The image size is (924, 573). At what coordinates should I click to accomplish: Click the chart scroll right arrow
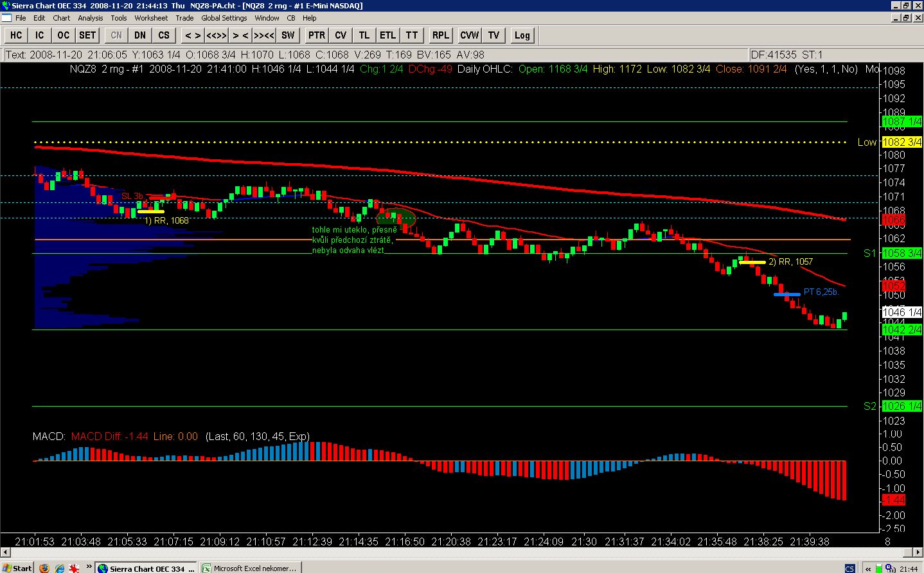918,552
